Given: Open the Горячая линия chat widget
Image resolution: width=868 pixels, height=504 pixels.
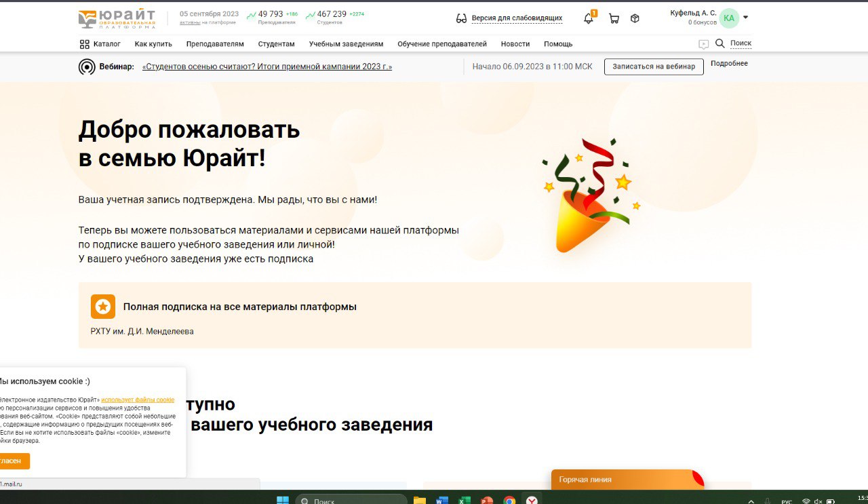Looking at the screenshot, I should pyautogui.click(x=627, y=480).
